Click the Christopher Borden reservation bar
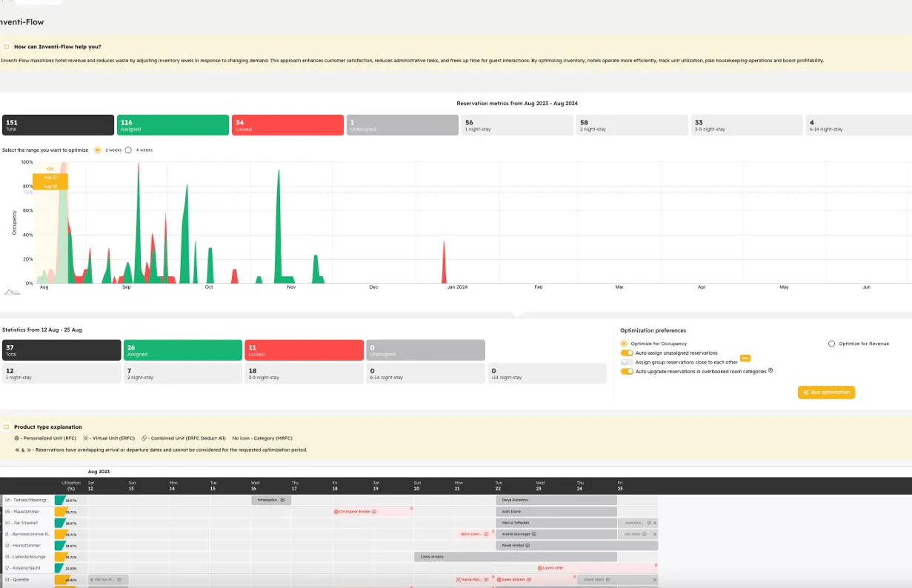The height and width of the screenshot is (588, 912). (372, 512)
